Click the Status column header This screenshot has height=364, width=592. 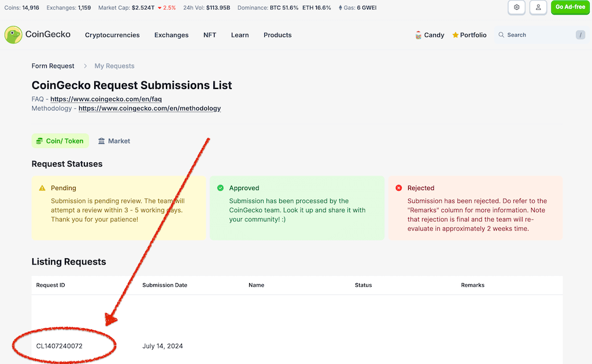pos(363,285)
